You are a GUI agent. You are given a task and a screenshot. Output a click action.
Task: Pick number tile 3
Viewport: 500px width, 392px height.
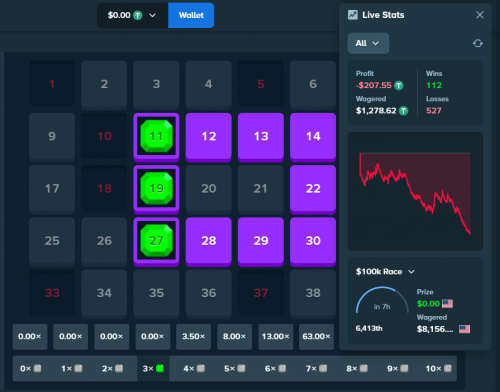click(156, 85)
